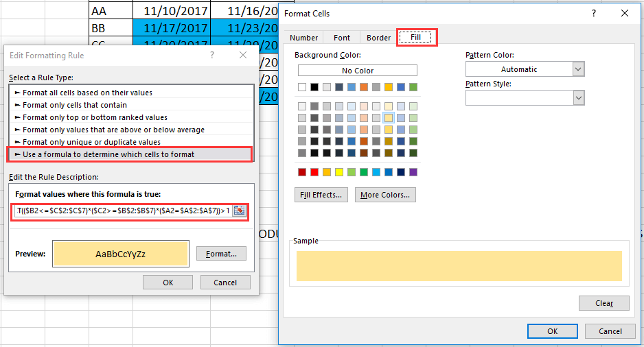The width and height of the screenshot is (644, 347).
Task: Switch to the Number tab
Action: tap(303, 38)
